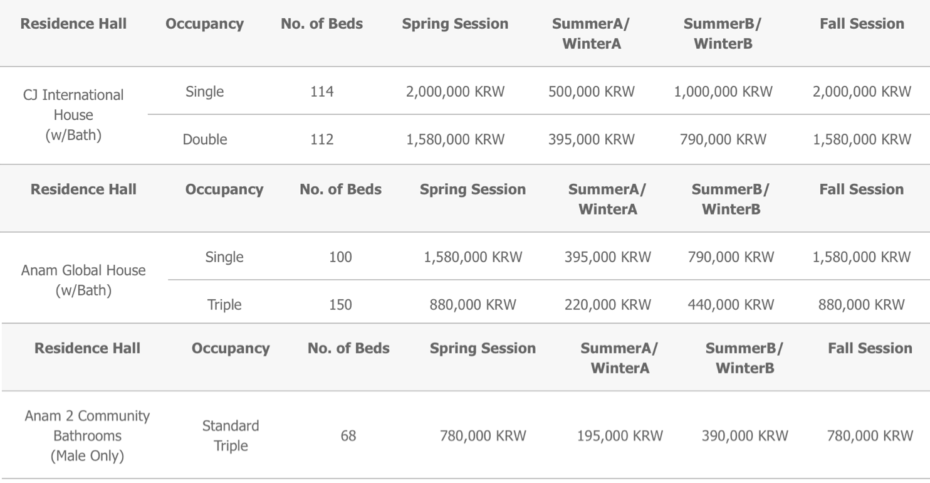Image resolution: width=930 pixels, height=483 pixels.
Task: Select the Anam Global House residence name
Action: point(84,281)
